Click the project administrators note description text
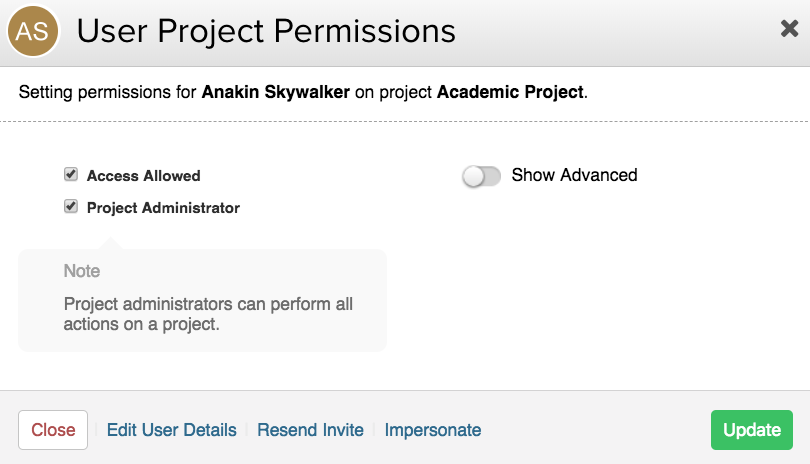Image resolution: width=810 pixels, height=464 pixels. (208, 314)
